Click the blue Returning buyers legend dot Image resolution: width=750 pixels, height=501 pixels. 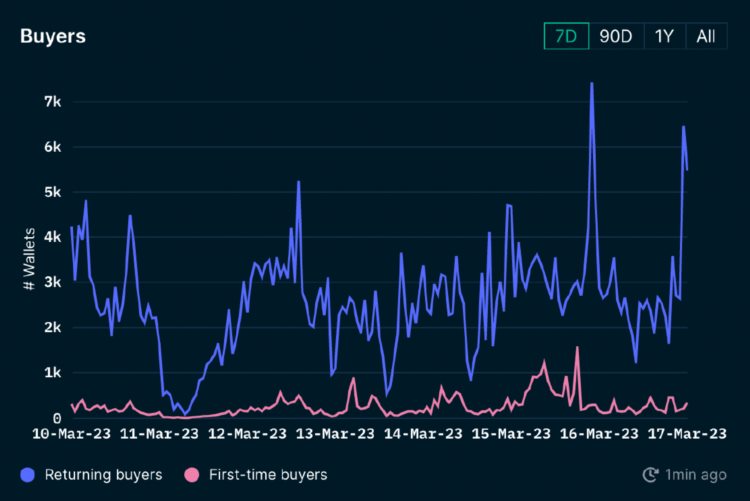coord(29,475)
